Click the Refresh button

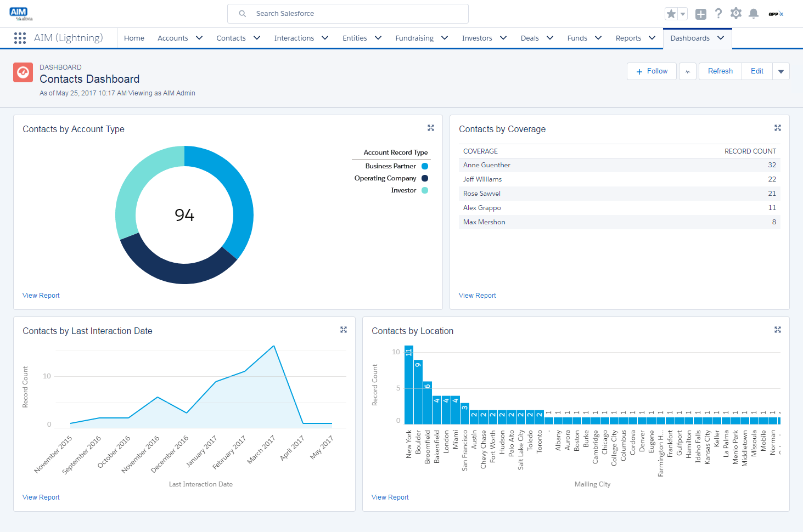720,71
